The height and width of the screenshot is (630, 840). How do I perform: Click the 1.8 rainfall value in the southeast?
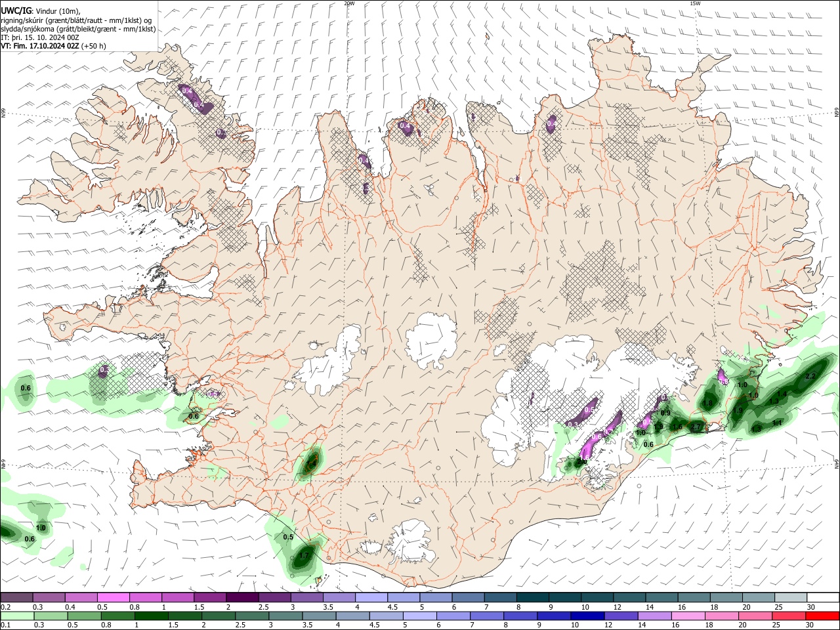coord(707,404)
